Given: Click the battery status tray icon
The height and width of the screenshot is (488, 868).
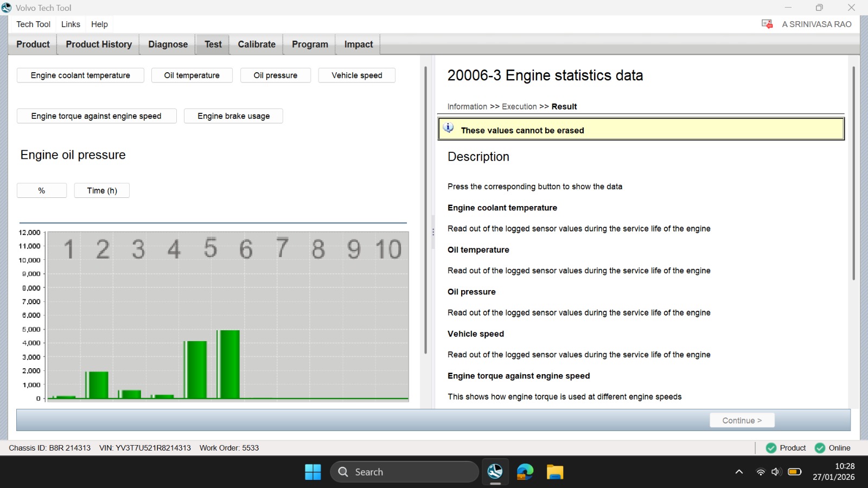Looking at the screenshot, I should (x=795, y=472).
